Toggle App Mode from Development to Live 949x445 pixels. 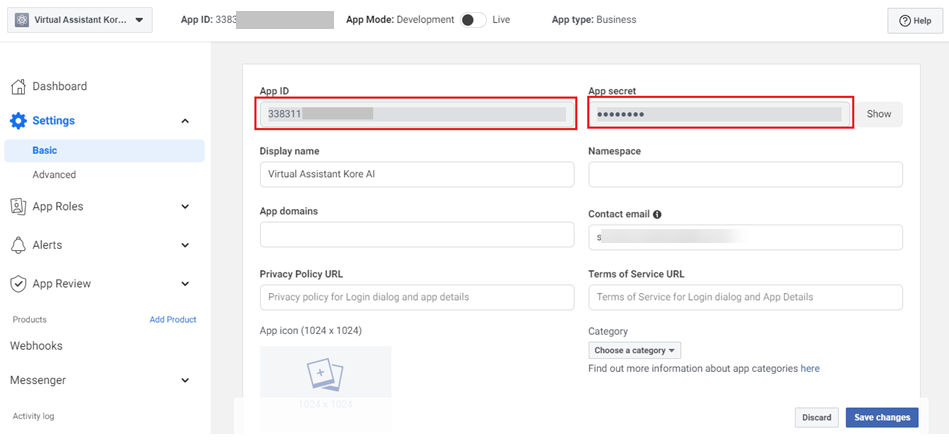point(473,20)
